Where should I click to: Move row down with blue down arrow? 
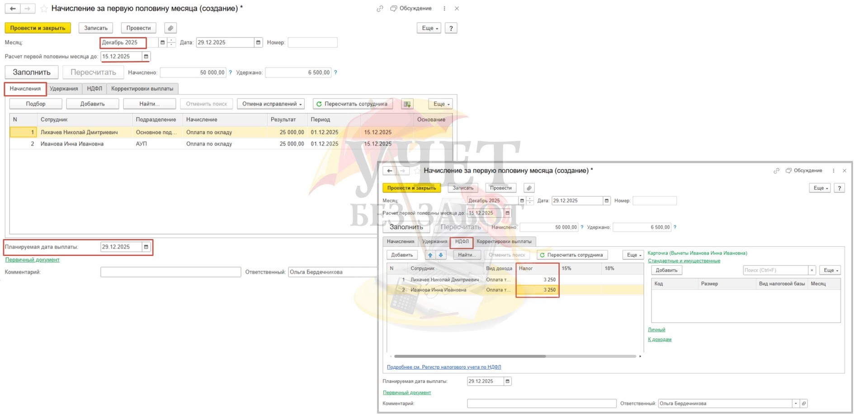pos(441,255)
